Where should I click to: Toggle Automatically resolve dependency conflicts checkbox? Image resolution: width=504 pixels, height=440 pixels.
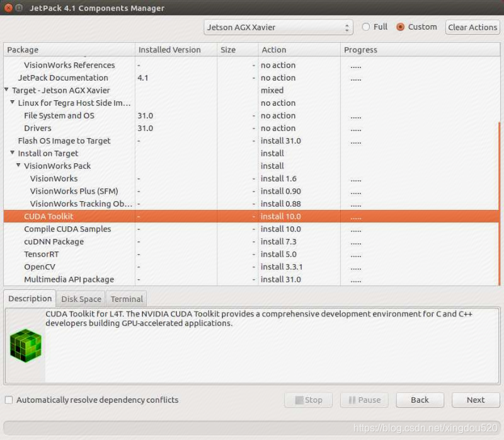point(9,400)
